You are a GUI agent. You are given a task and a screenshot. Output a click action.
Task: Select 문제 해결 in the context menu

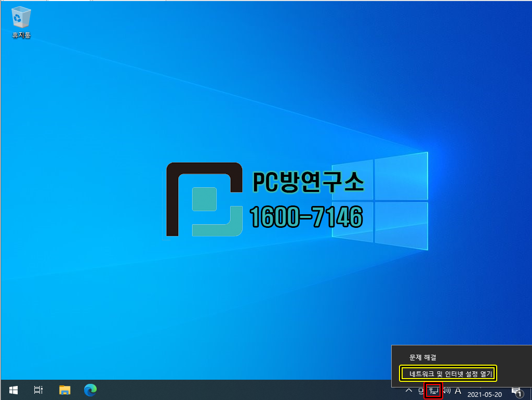pos(423,357)
